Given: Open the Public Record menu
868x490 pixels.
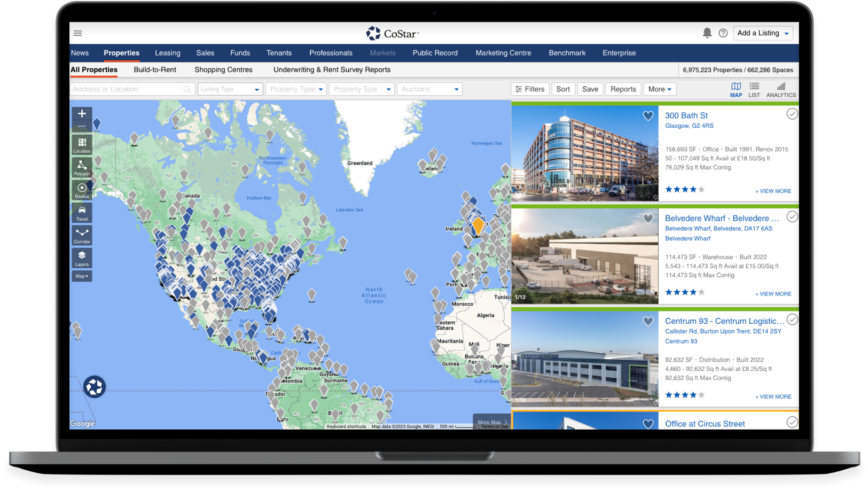Looking at the screenshot, I should [435, 53].
